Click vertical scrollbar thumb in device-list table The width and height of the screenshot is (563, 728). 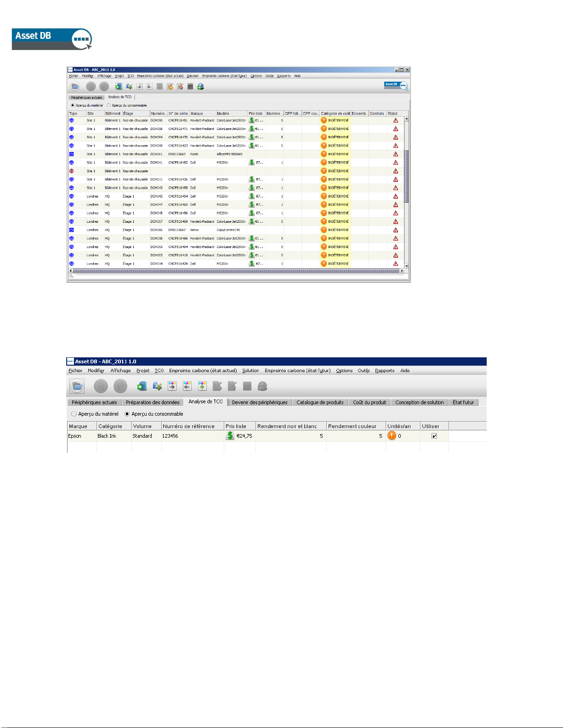407,176
